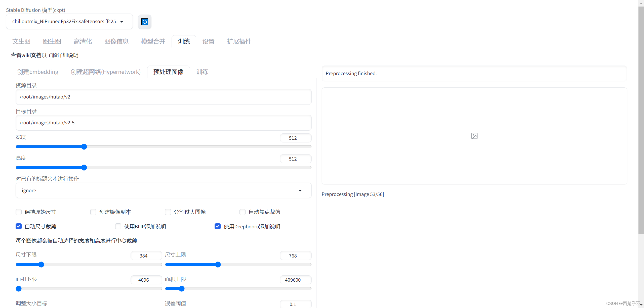Click the 面积下限 slider handle
The width and height of the screenshot is (644, 308).
pos(19,289)
